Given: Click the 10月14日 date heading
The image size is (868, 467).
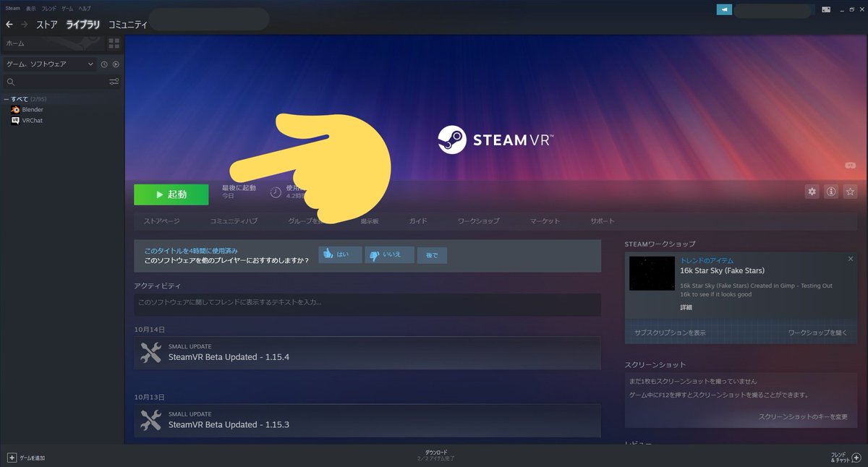Looking at the screenshot, I should (x=149, y=330).
